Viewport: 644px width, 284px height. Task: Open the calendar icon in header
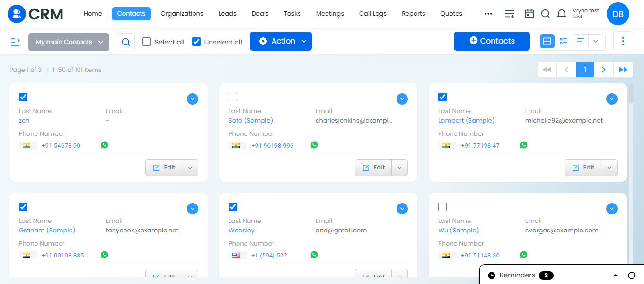tap(529, 14)
